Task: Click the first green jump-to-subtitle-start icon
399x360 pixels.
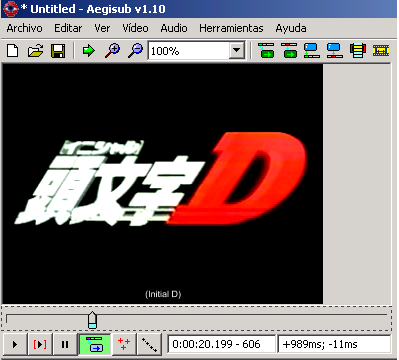Action: pos(266,51)
